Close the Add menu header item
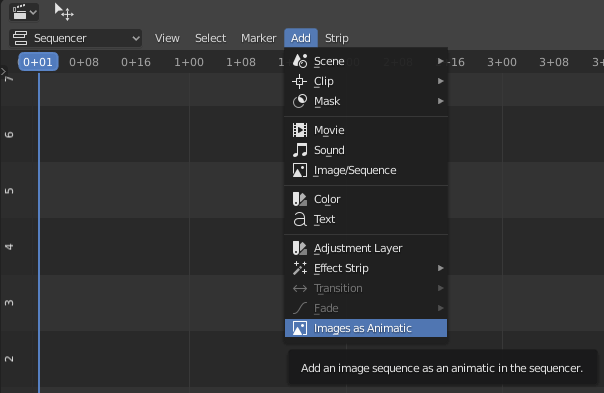The width and height of the screenshot is (604, 393). click(x=301, y=38)
